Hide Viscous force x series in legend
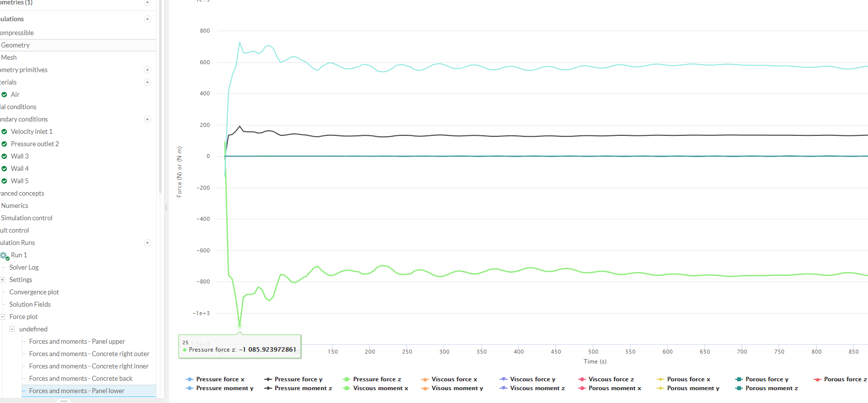Image resolution: width=868 pixels, height=403 pixels. [x=454, y=379]
